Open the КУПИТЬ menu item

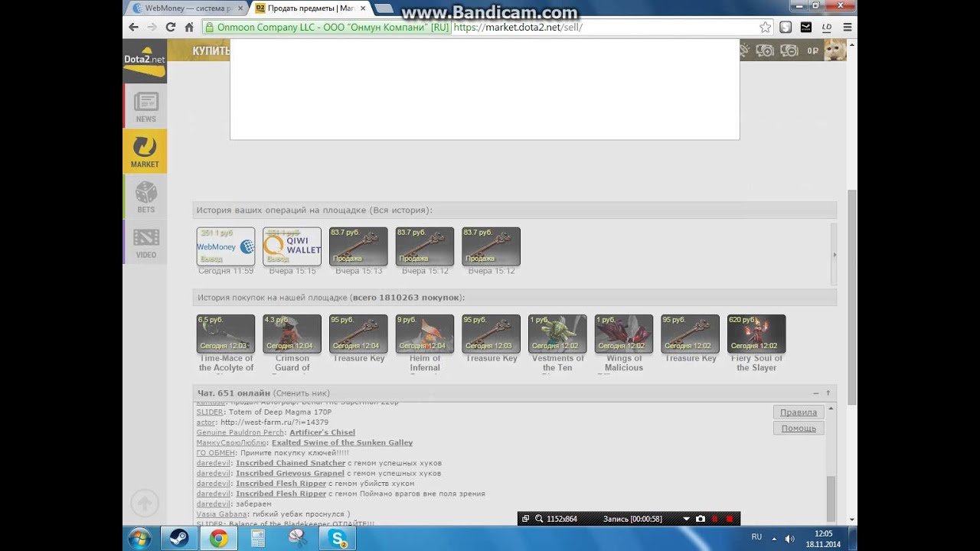coord(209,51)
